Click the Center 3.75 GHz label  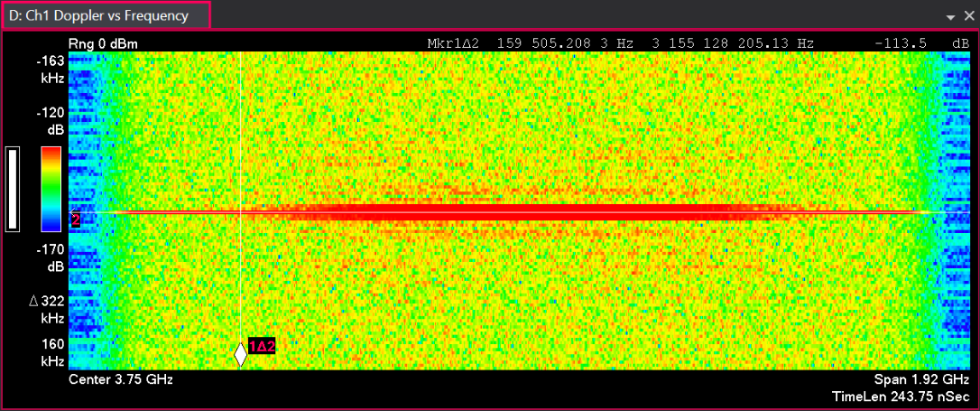pos(121,379)
